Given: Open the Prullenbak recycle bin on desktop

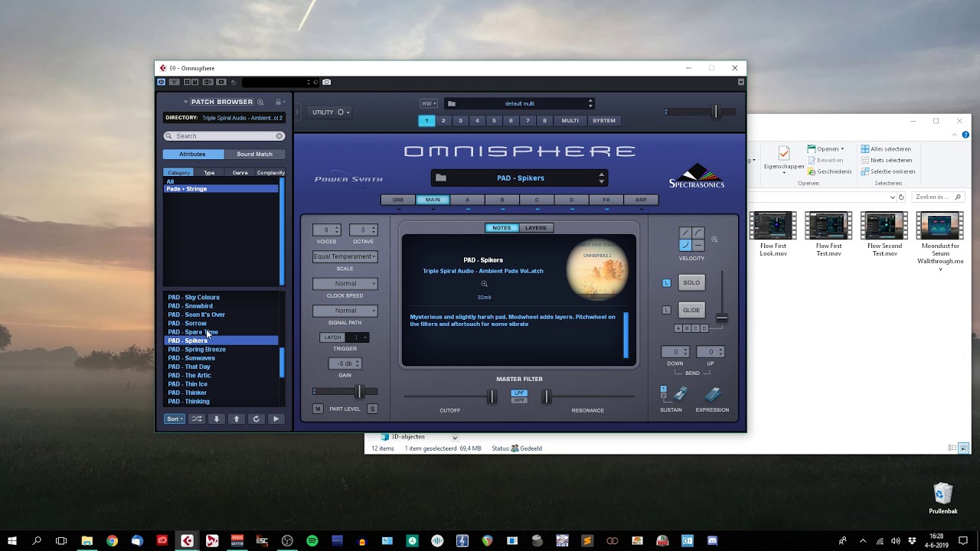Looking at the screenshot, I should [x=942, y=497].
